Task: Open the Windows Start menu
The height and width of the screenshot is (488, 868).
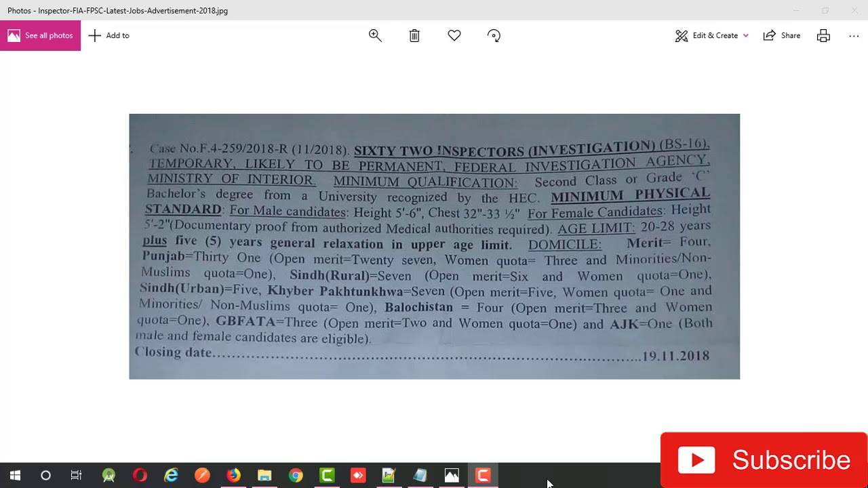Action: tap(15, 476)
